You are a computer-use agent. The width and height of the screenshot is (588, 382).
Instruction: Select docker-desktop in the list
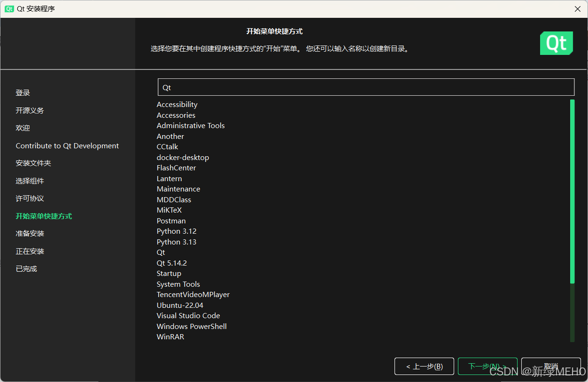point(183,157)
